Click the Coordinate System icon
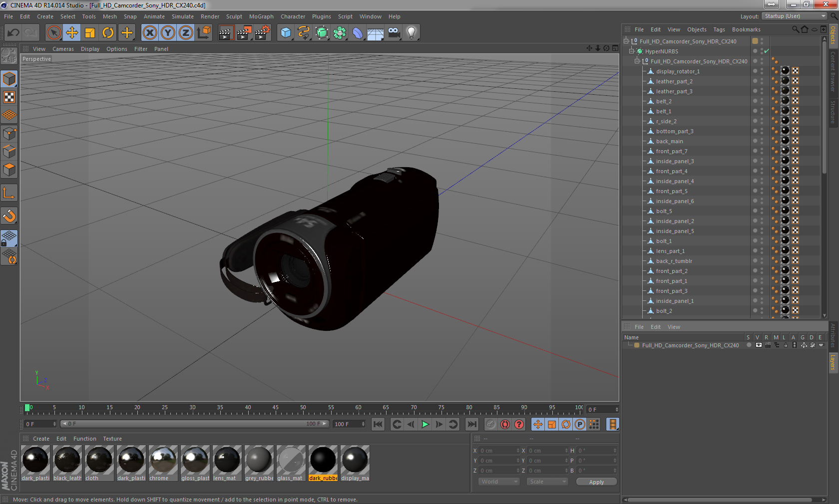The image size is (839, 504). [204, 33]
